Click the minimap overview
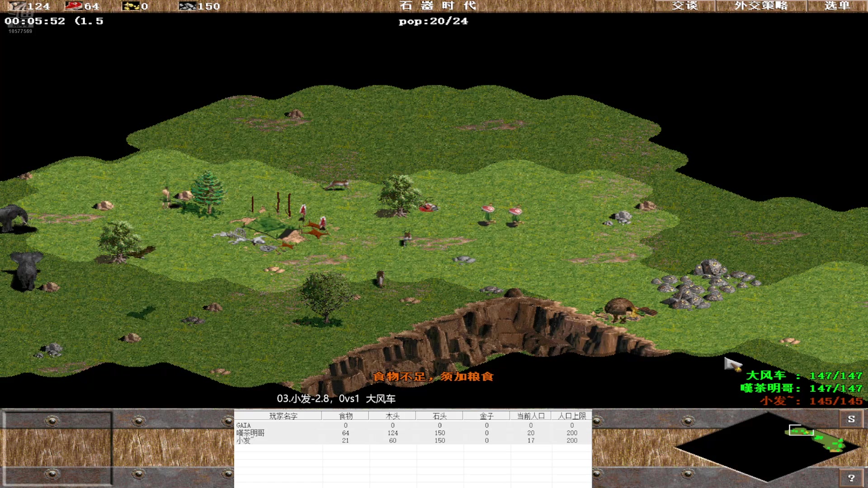Image resolution: width=868 pixels, height=488 pixels. [767, 446]
